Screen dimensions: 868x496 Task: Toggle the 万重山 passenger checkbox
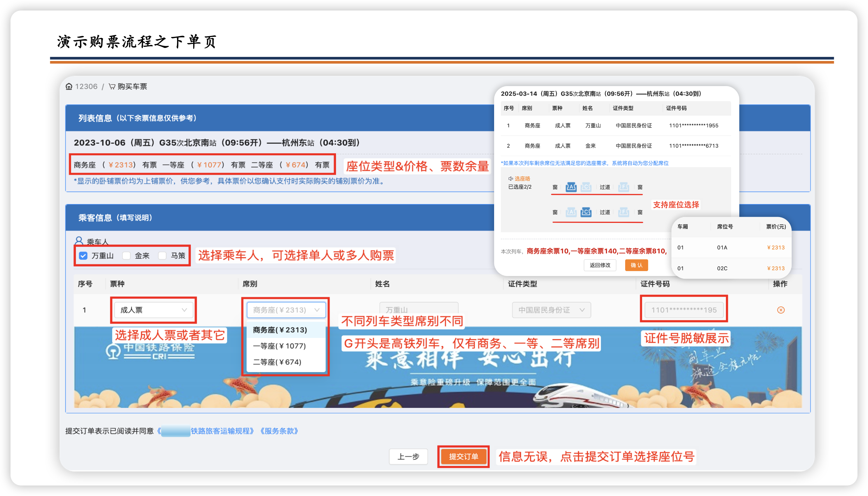coord(83,256)
